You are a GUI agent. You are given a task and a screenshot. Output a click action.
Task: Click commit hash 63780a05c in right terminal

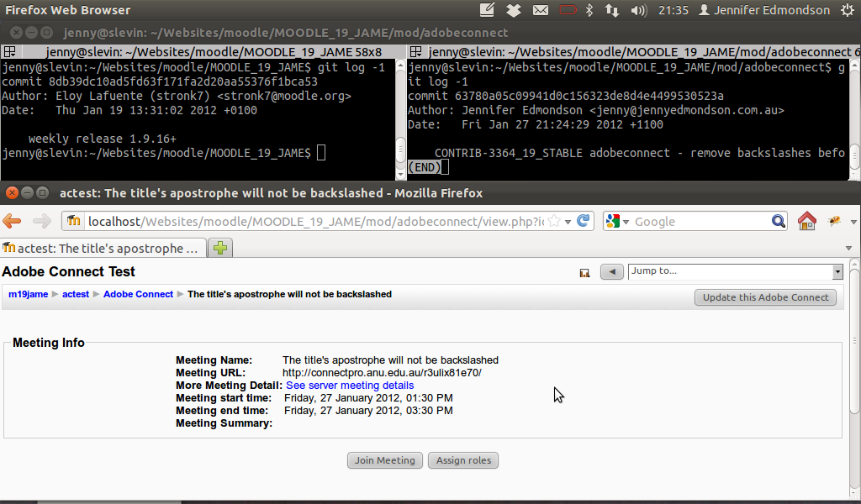tap(589, 96)
